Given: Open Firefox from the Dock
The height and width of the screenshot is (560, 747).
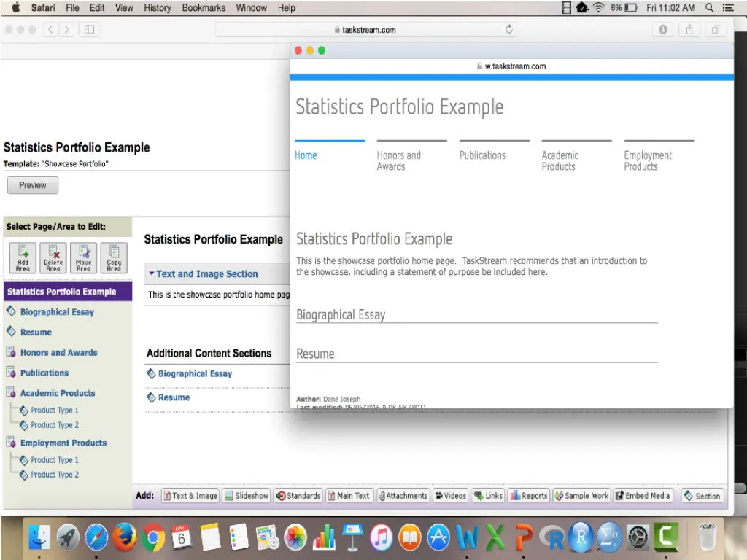Looking at the screenshot, I should tap(124, 537).
